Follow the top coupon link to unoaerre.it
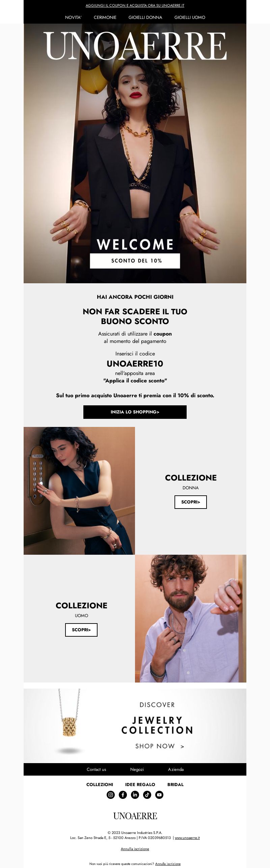The image size is (270, 868). [x=135, y=6]
